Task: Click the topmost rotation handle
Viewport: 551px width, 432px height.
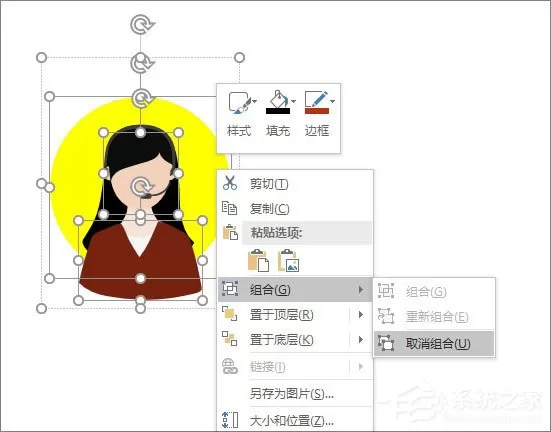Action: click(x=142, y=25)
